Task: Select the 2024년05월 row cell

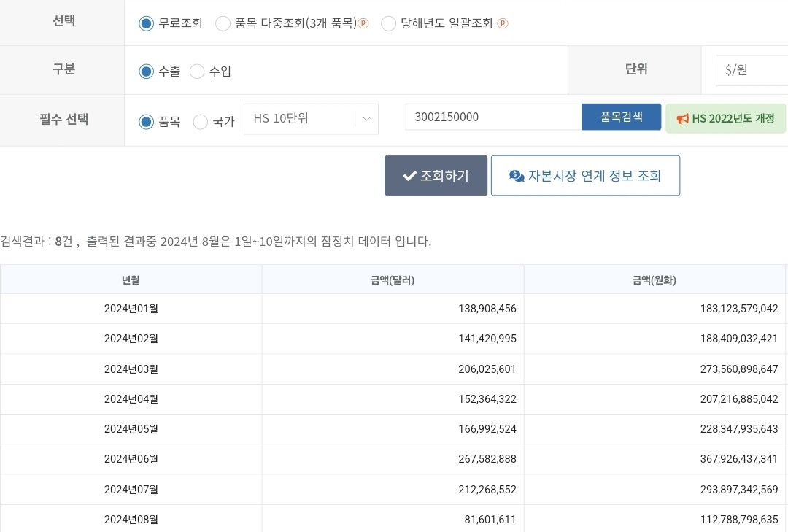Action: [x=131, y=429]
